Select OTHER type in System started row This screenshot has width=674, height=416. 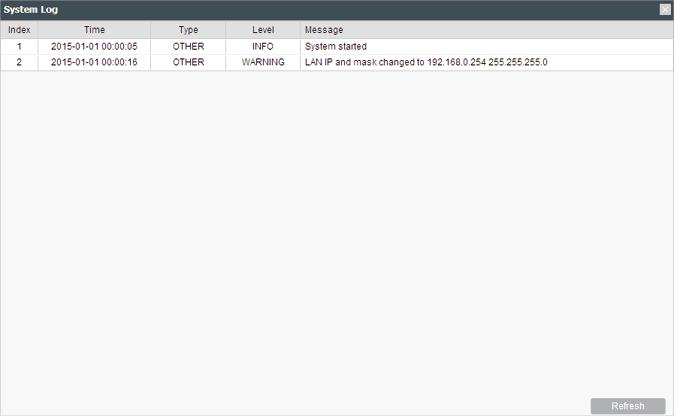point(188,46)
